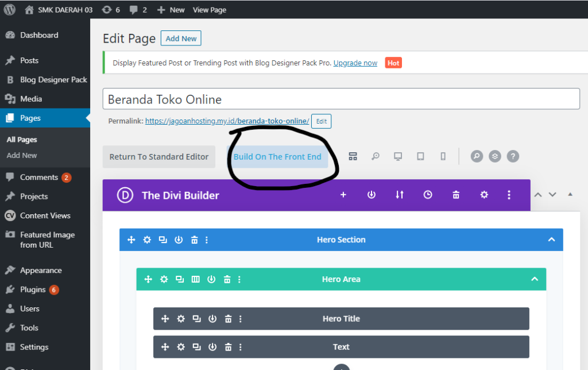This screenshot has height=370, width=588.
Task: Click the wireframe view icon
Action: point(353,156)
